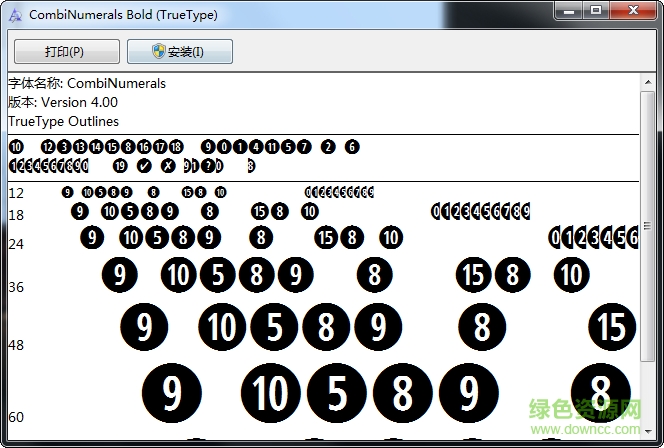Image resolution: width=664 pixels, height=448 pixels.
Task: Click the circled 15 glyph in 48-point row
Action: click(x=612, y=327)
